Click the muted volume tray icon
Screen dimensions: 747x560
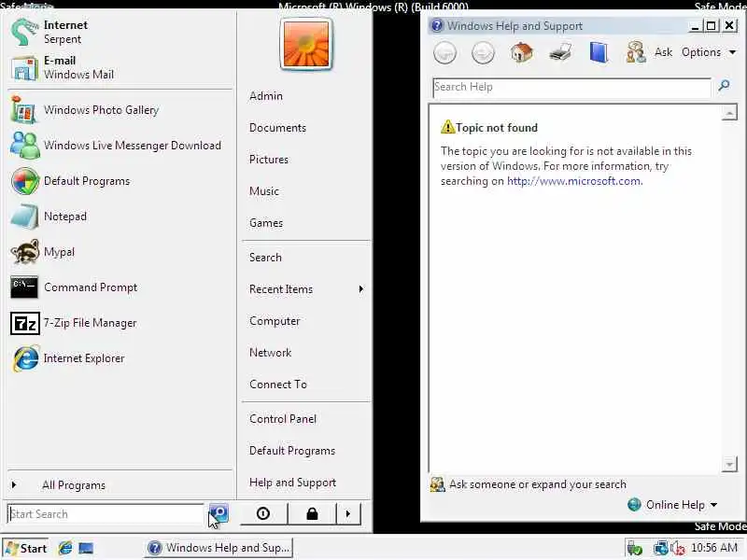(x=678, y=548)
